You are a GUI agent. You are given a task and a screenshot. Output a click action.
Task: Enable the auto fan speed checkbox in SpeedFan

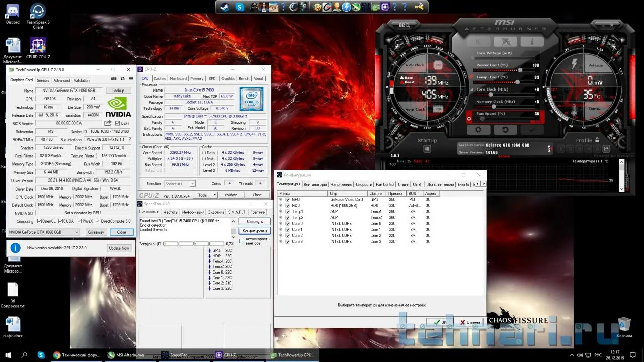242,241
